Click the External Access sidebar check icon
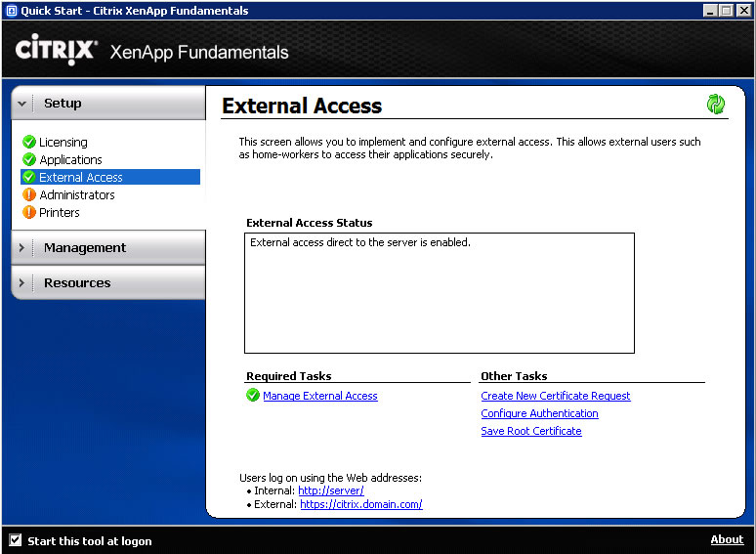756x554 pixels. point(29,177)
